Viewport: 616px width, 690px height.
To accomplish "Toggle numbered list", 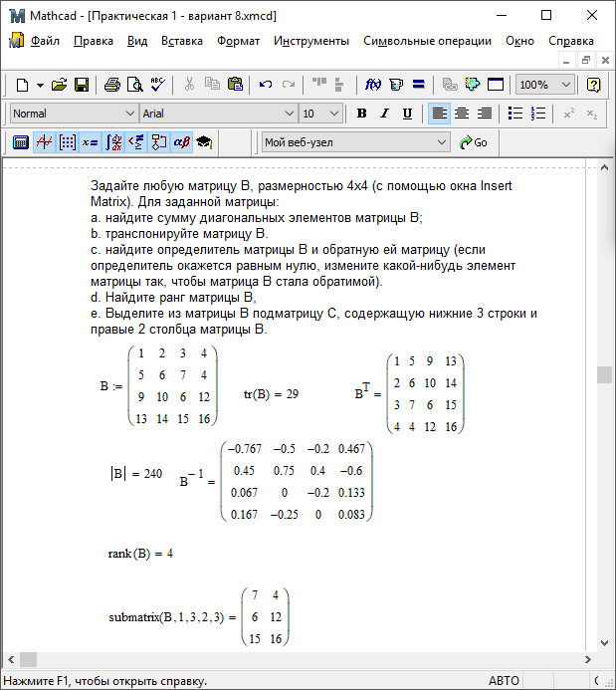I will tap(538, 114).
